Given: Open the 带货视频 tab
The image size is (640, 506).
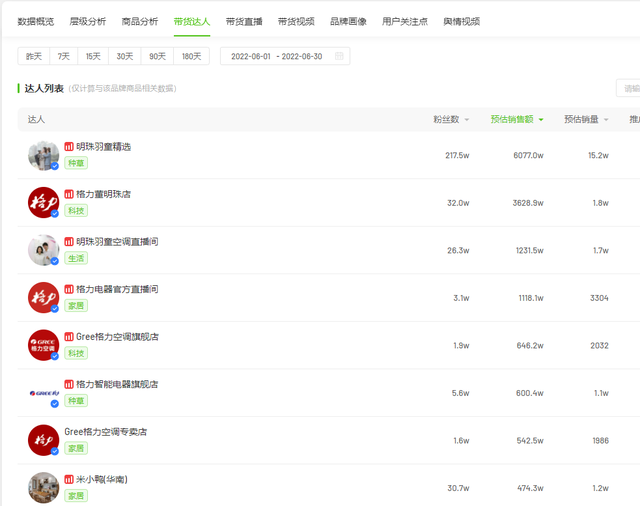Looking at the screenshot, I should (296, 22).
